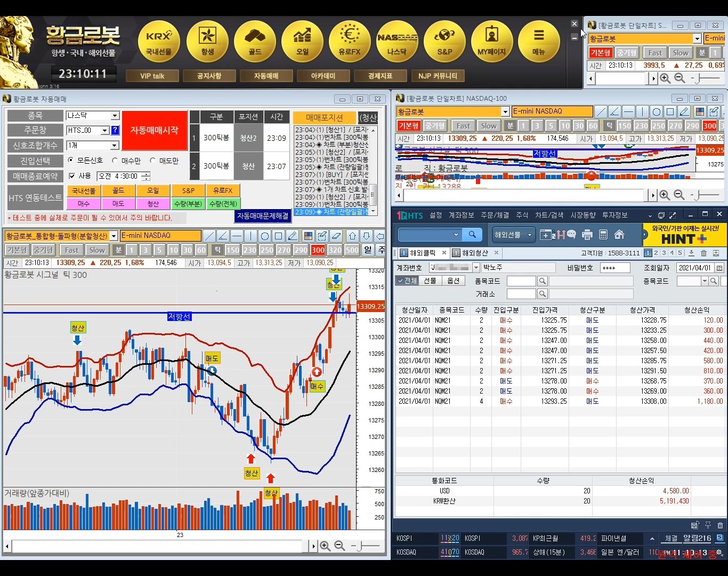Viewport: 728px width, 576px height.
Task: Open the 해외선물 dropdown in 1Q HTS
Action: 514,235
